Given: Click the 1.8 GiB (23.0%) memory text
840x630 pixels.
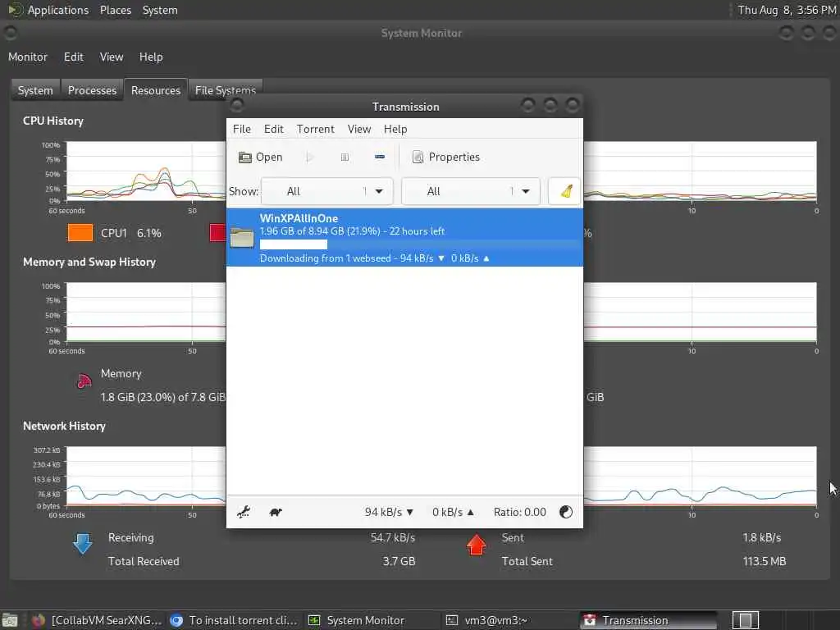Looking at the screenshot, I should 163,397.
